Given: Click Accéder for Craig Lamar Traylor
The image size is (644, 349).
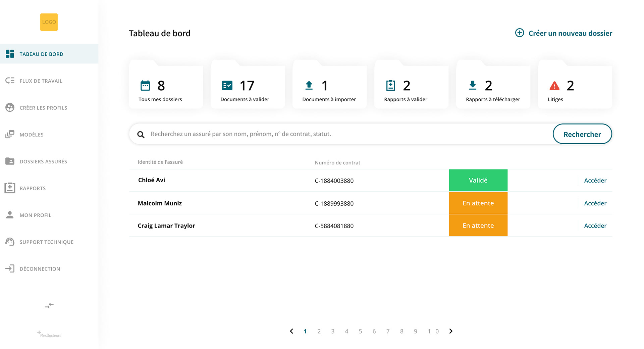Looking at the screenshot, I should (x=595, y=226).
